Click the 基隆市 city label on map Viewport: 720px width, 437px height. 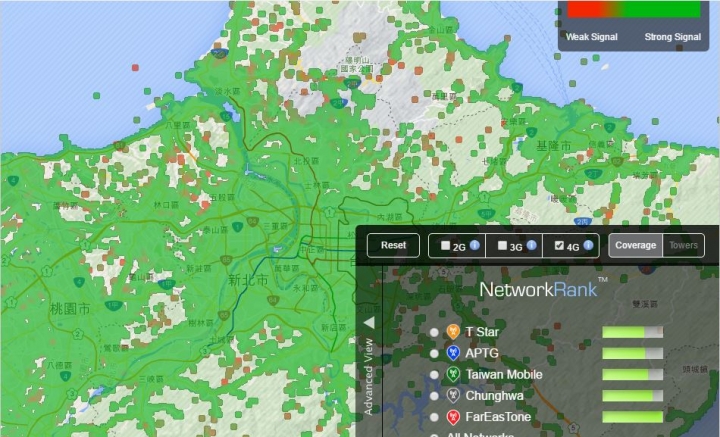click(554, 146)
